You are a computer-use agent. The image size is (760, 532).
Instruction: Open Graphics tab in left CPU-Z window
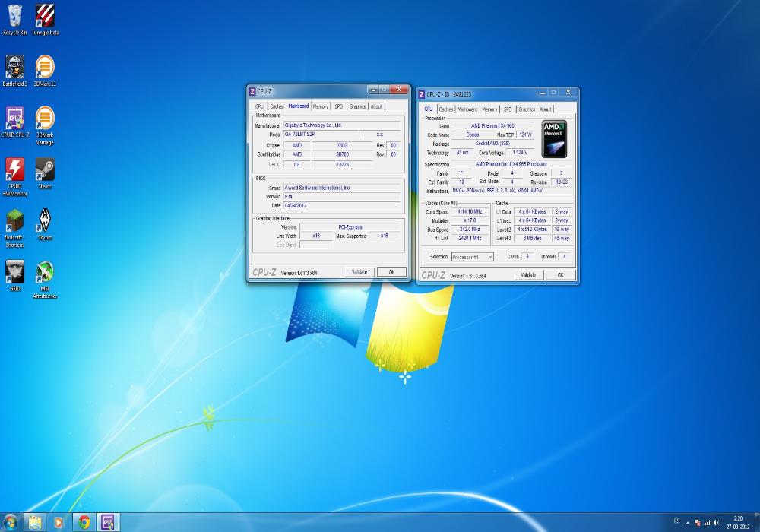(x=357, y=106)
